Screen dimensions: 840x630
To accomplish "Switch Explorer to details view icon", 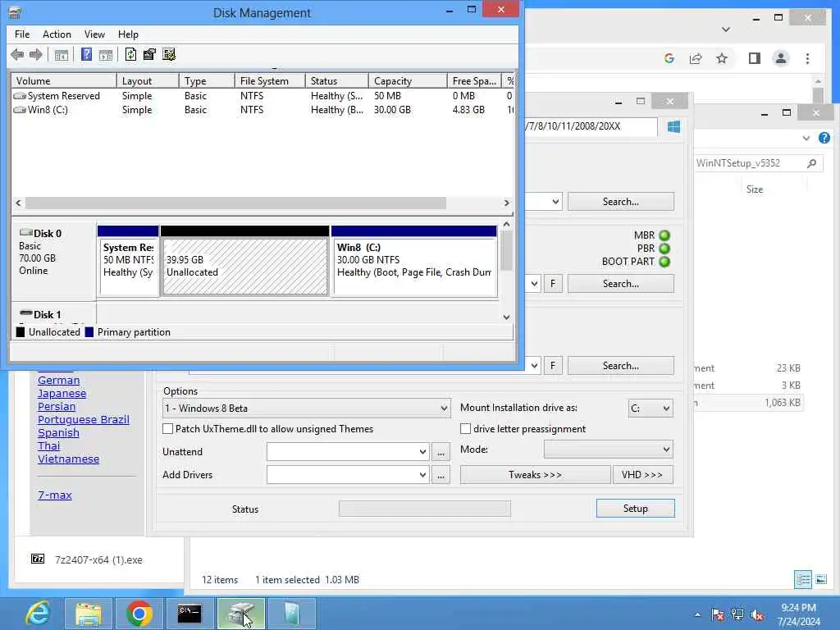I will [803, 579].
